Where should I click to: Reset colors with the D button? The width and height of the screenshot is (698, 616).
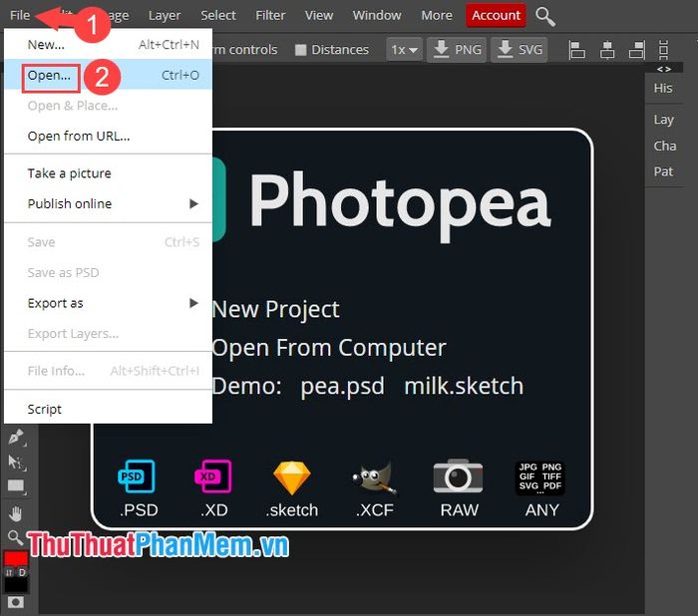(x=22, y=572)
